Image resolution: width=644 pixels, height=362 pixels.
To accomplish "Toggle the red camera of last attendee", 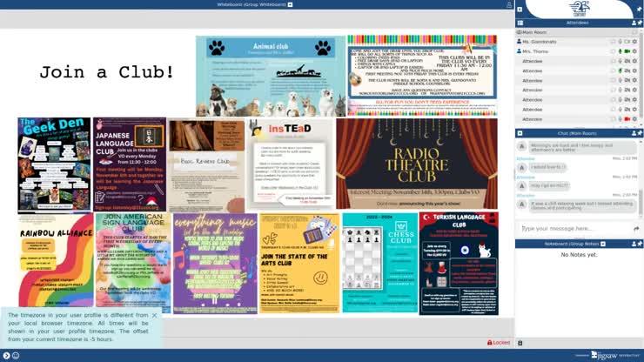I will pos(627,118).
